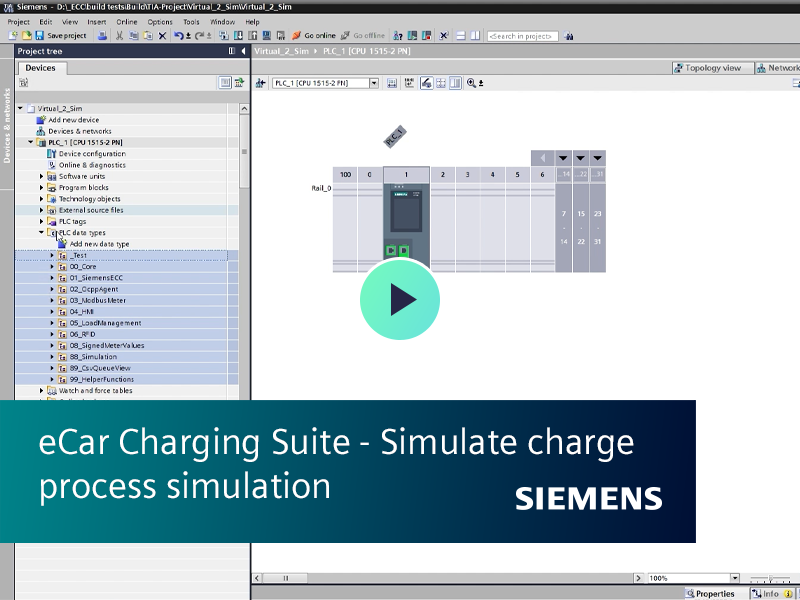Expand the PLC tags folder

tap(42, 221)
